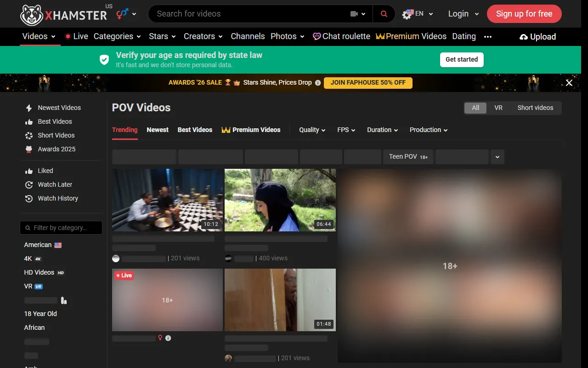This screenshot has height=368, width=588.
Task: Click Get started for age verification
Action: pos(462,59)
